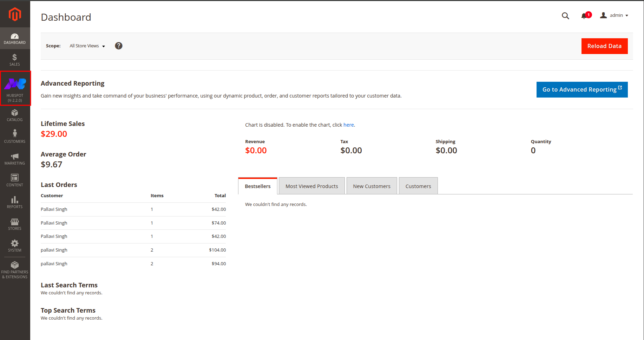Image resolution: width=644 pixels, height=340 pixels.
Task: Open the Marketing megaphone menu
Action: click(15, 159)
